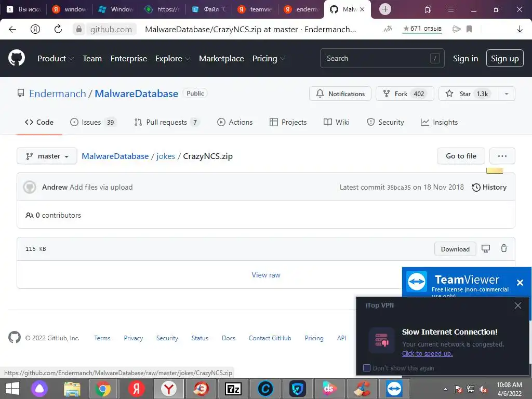Click the footer GitHub logo
This screenshot has height=399, width=532.
[x=15, y=337]
